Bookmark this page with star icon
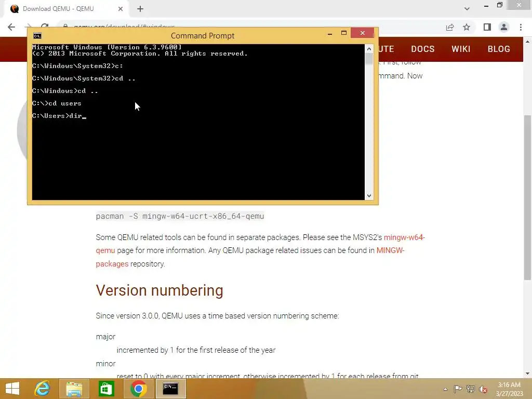The image size is (532, 399). (467, 27)
